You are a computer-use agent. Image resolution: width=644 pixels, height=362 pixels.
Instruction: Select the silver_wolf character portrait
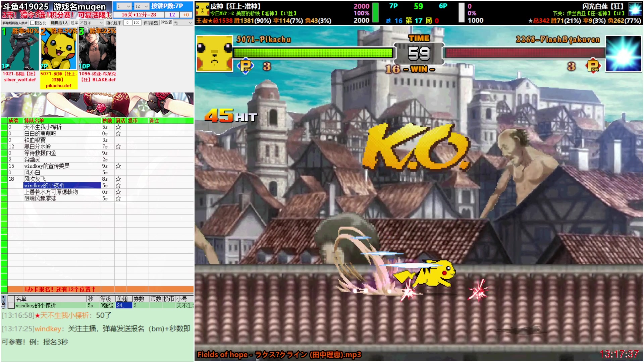(20, 49)
